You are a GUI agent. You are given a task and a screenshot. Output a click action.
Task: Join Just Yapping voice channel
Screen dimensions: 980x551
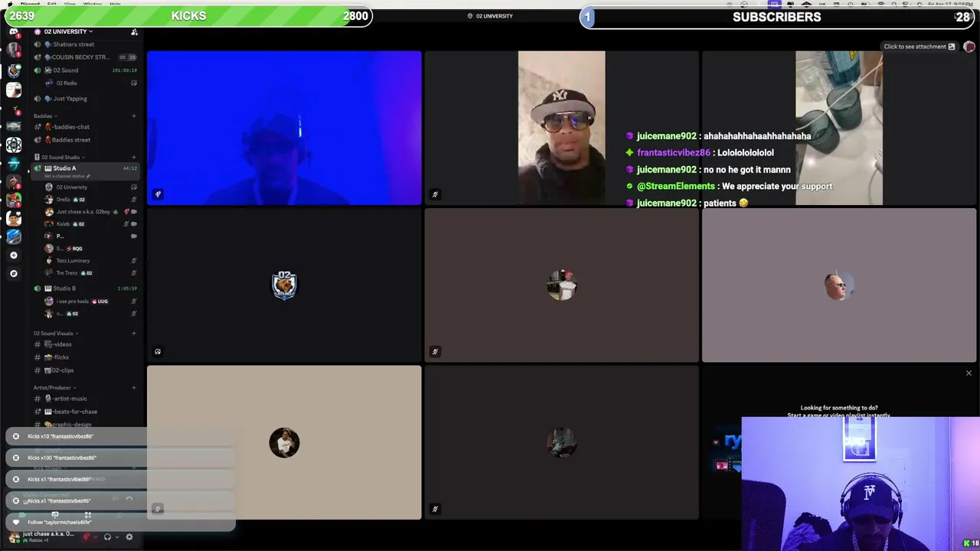(x=85, y=99)
